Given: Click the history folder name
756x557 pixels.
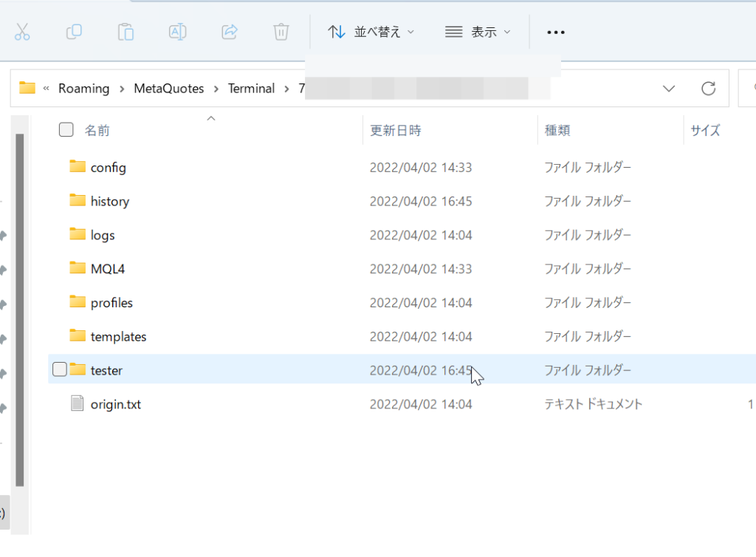Looking at the screenshot, I should 110,202.
